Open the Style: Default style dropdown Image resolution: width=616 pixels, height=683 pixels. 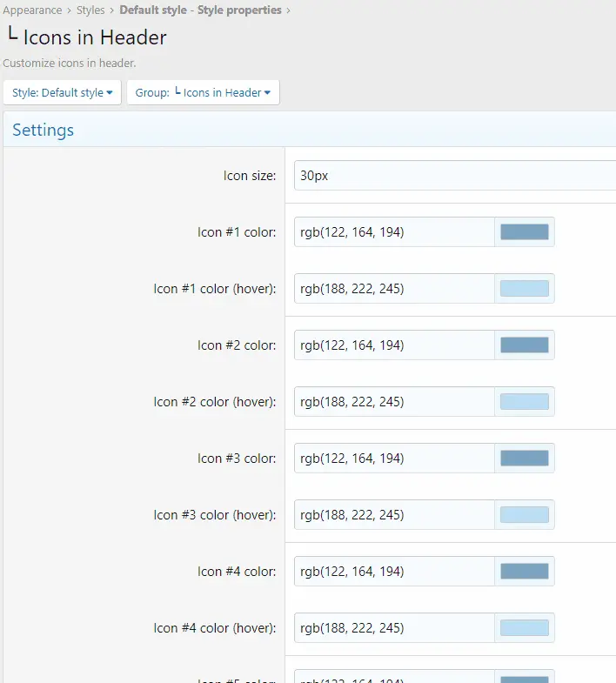(63, 92)
